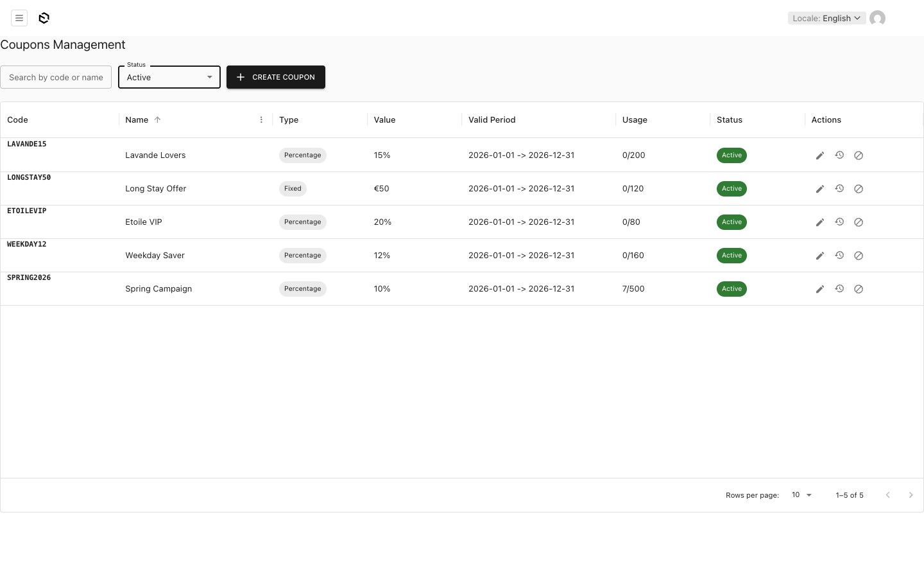Open the Status filter dropdown
Viewport: 924px width, 578px height.
169,77
